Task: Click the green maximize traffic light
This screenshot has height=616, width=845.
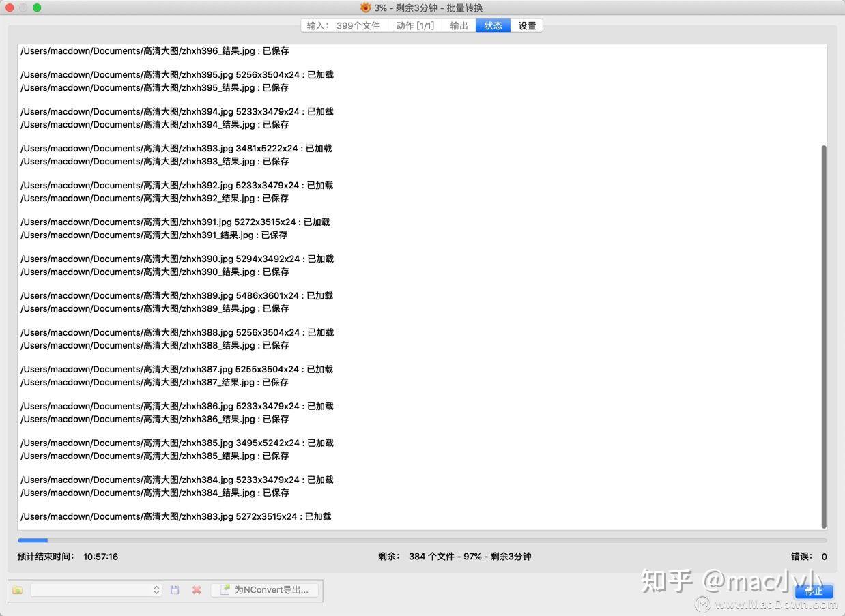Action: [36, 8]
